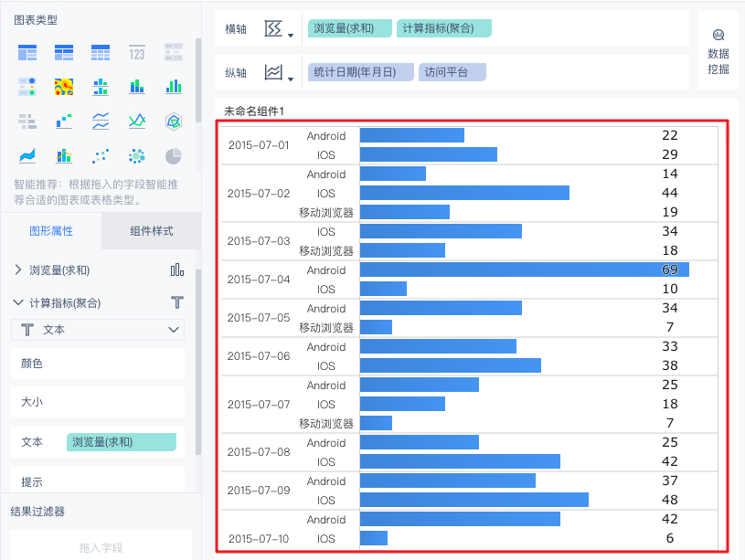Image resolution: width=745 pixels, height=560 pixels.
Task: Select the heat map chart type
Action: tap(64, 87)
